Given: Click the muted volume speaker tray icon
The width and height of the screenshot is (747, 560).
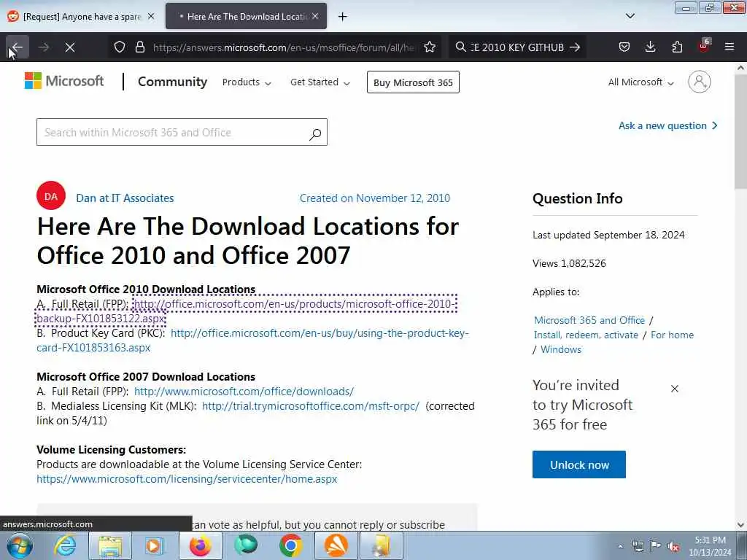Looking at the screenshot, I should coord(673,547).
